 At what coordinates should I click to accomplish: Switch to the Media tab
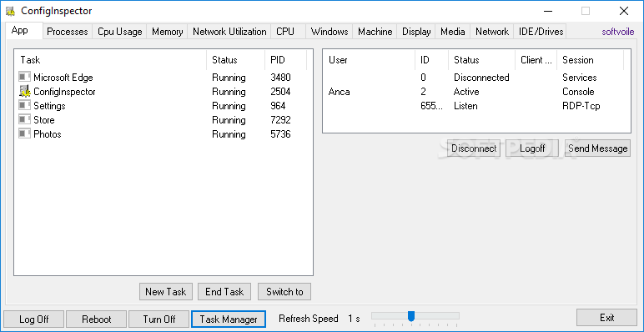coord(453,32)
